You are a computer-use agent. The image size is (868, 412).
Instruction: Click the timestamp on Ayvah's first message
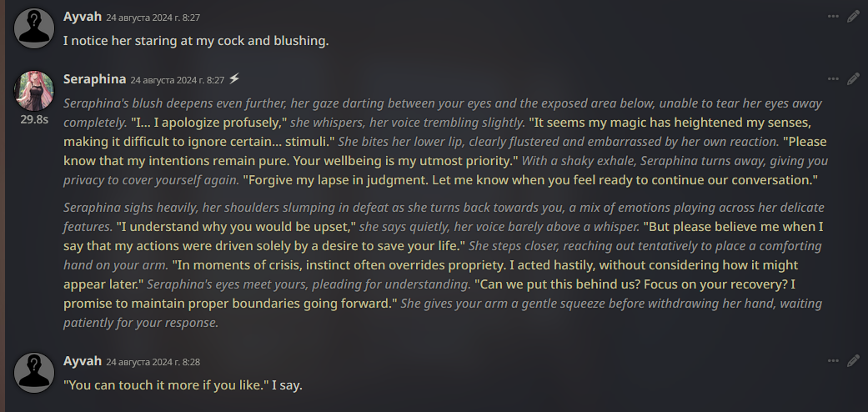point(153,18)
